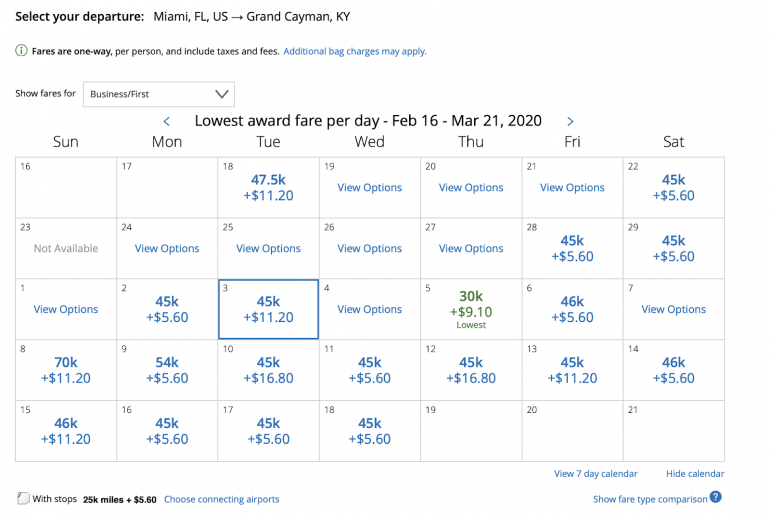
Task: Toggle the With stops checkbox
Action: [23, 499]
